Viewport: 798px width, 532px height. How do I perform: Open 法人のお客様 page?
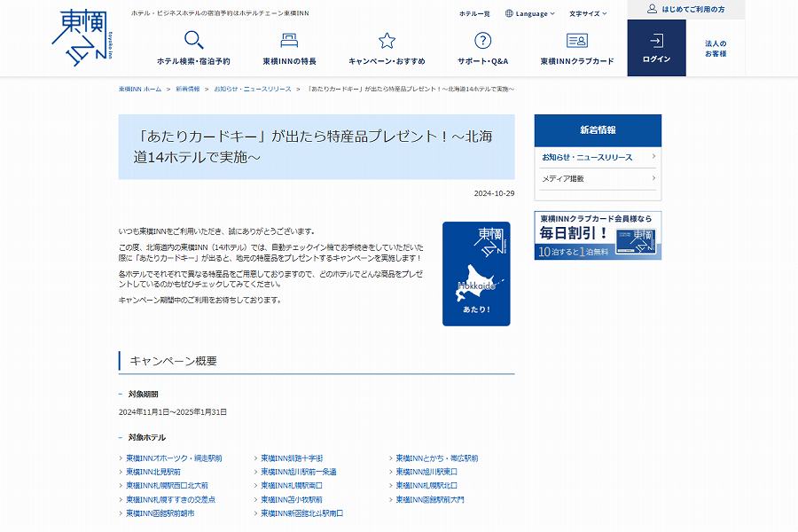pyautogui.click(x=716, y=49)
